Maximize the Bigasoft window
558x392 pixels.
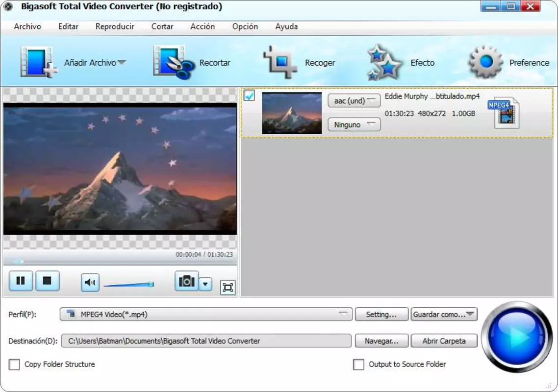[x=510, y=6]
